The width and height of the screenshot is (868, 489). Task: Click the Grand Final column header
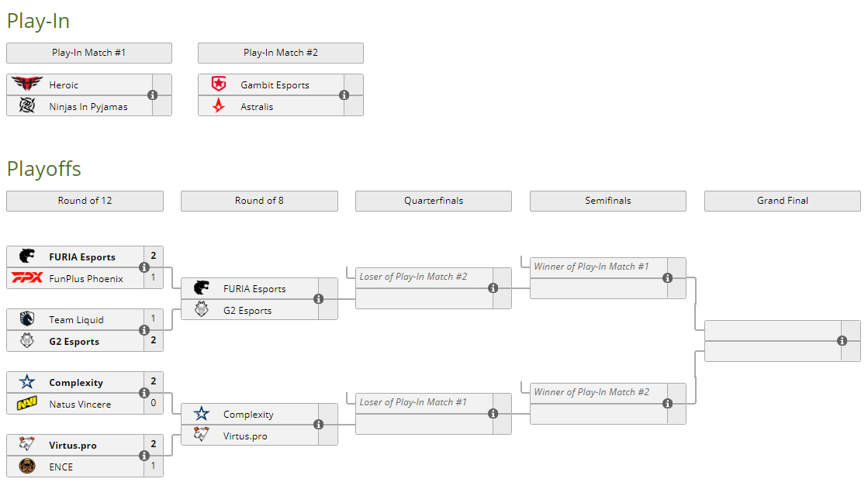point(782,201)
